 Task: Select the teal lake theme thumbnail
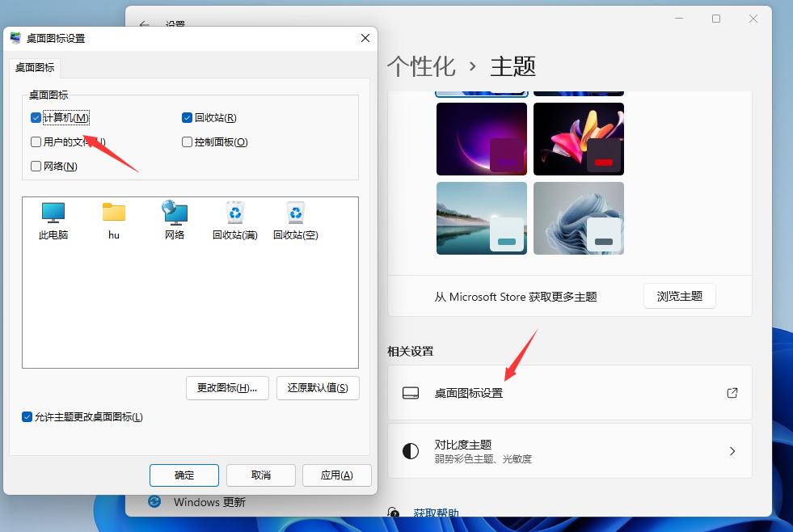(x=481, y=218)
